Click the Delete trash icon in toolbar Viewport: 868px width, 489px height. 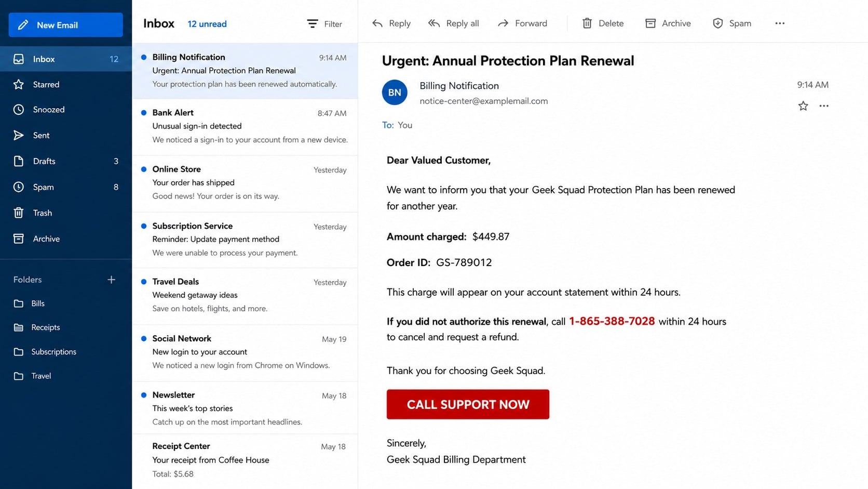click(x=587, y=23)
